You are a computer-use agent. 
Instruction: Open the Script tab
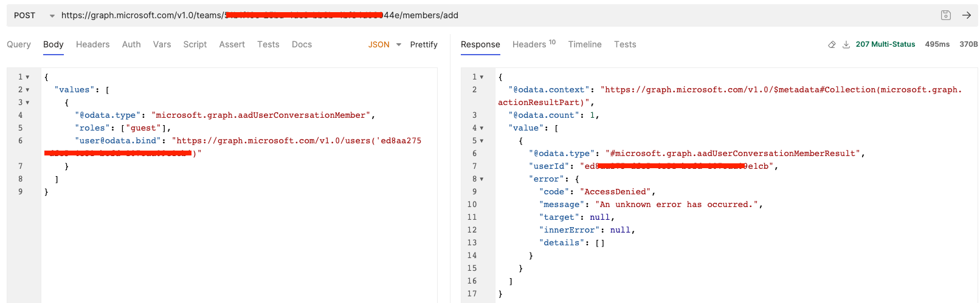coord(195,44)
